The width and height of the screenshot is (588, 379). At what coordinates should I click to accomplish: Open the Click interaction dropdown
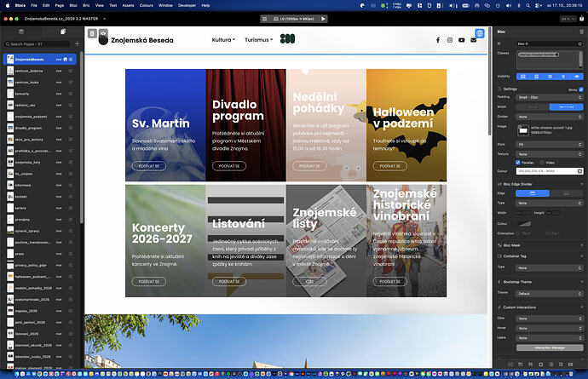(x=550, y=319)
